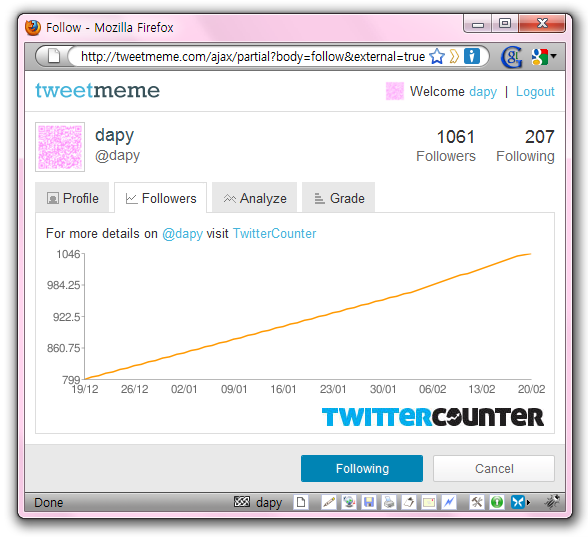The height and width of the screenshot is (537, 588).
Task: Click the 207 Following count
Action: click(525, 146)
